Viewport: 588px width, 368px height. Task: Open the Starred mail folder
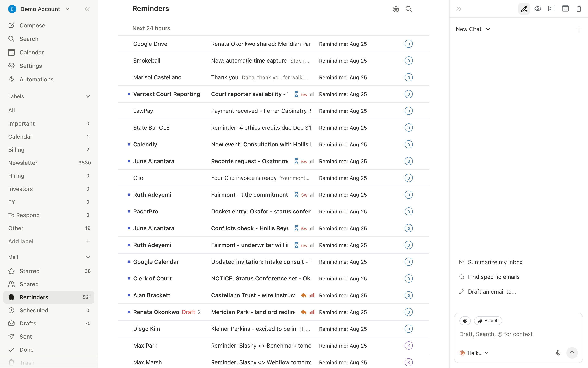(49, 271)
